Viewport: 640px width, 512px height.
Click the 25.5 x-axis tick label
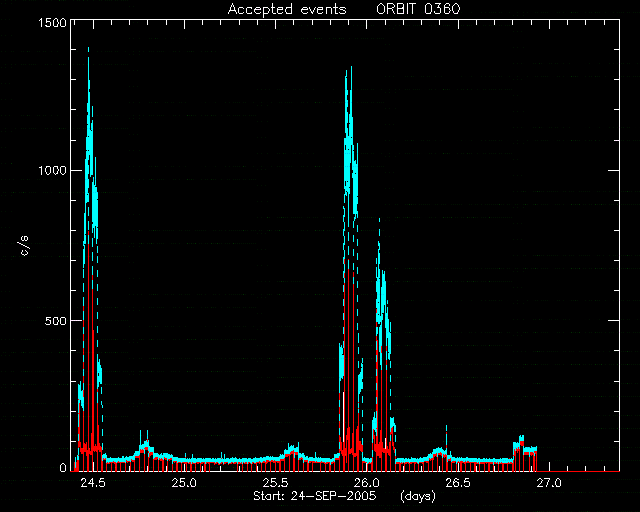tap(275, 483)
